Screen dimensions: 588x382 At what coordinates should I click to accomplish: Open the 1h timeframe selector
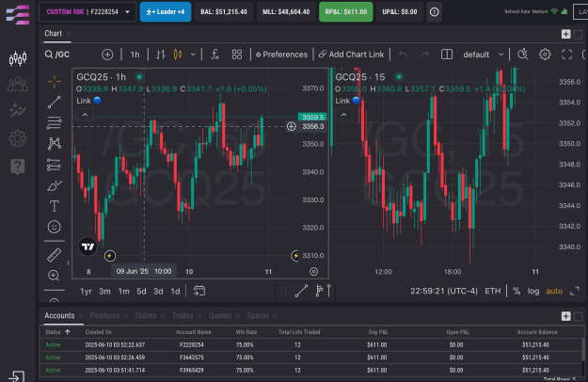[x=135, y=55]
